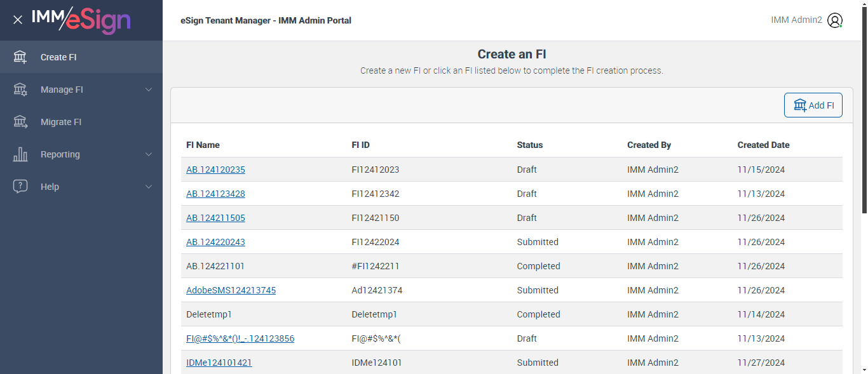Open FI link FI@#$%^&*()!_-.124123856

coord(240,338)
